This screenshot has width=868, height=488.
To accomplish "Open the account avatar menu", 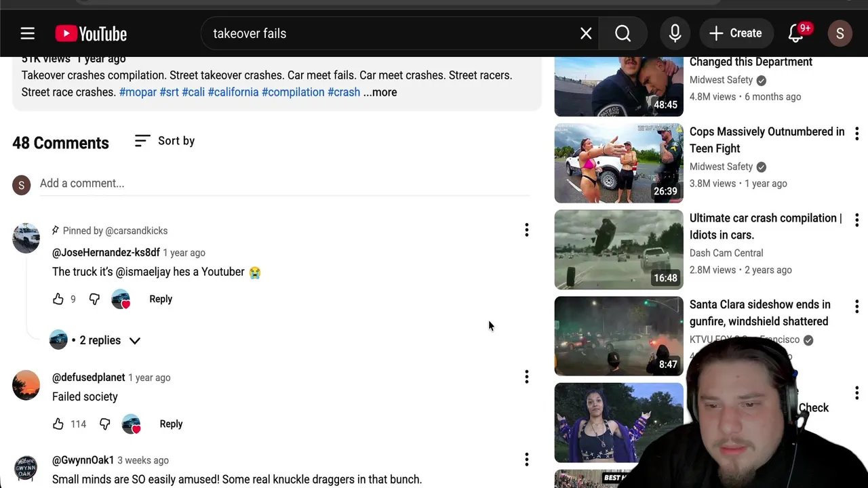I will coord(840,33).
